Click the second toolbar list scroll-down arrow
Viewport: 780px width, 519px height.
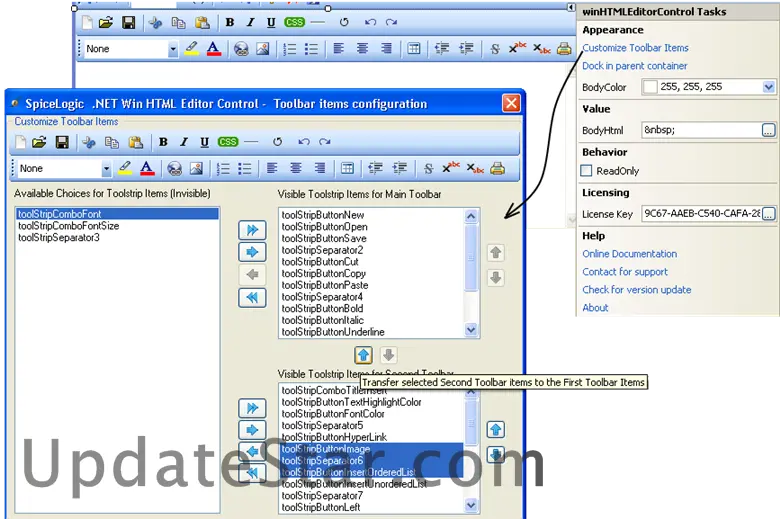click(471, 506)
